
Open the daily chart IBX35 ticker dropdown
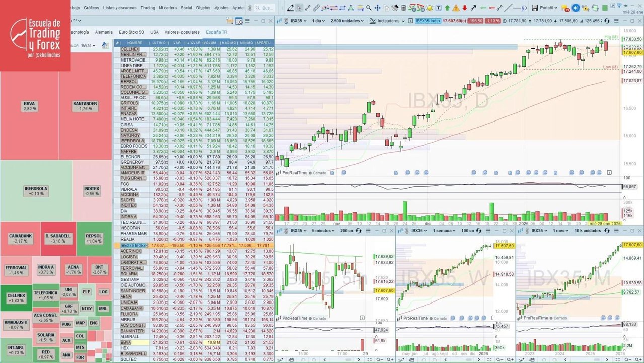(x=298, y=21)
